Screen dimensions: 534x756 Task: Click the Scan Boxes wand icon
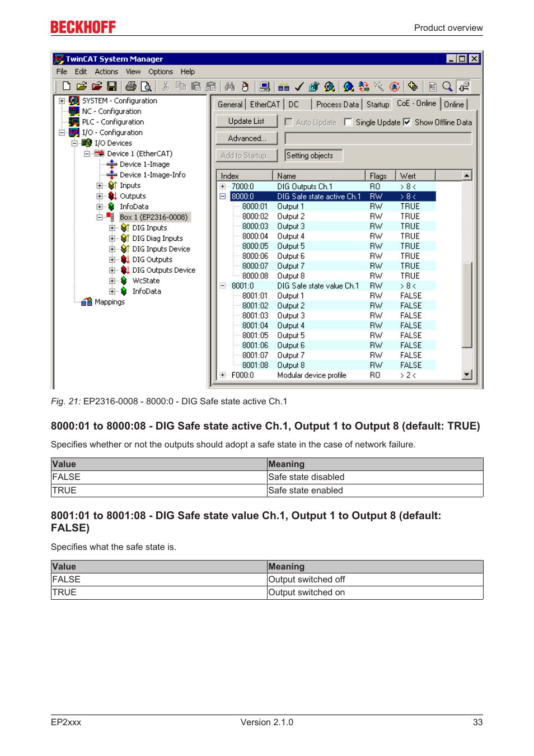[x=379, y=86]
